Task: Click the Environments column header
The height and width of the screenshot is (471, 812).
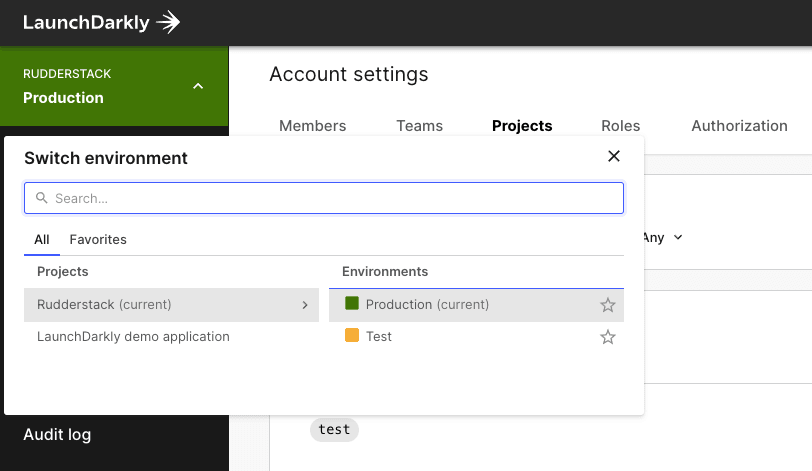Action: pos(385,272)
